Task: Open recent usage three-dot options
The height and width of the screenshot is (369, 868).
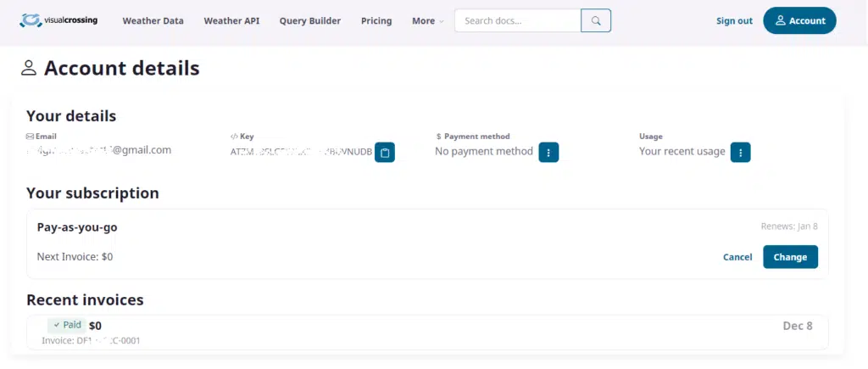Action: 740,153
